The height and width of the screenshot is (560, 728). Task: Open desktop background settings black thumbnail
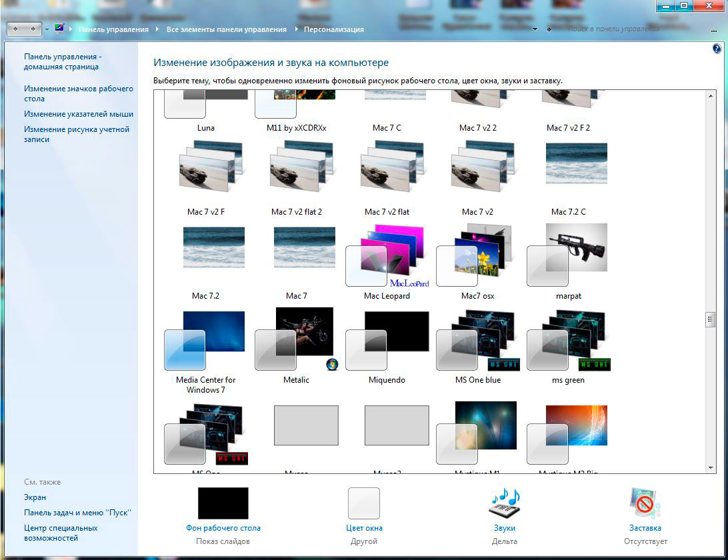point(223,503)
